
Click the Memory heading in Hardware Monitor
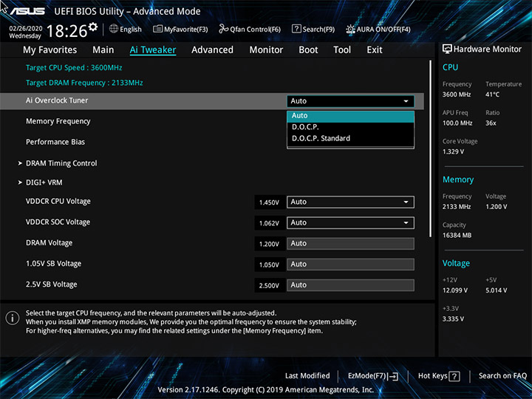coord(458,180)
